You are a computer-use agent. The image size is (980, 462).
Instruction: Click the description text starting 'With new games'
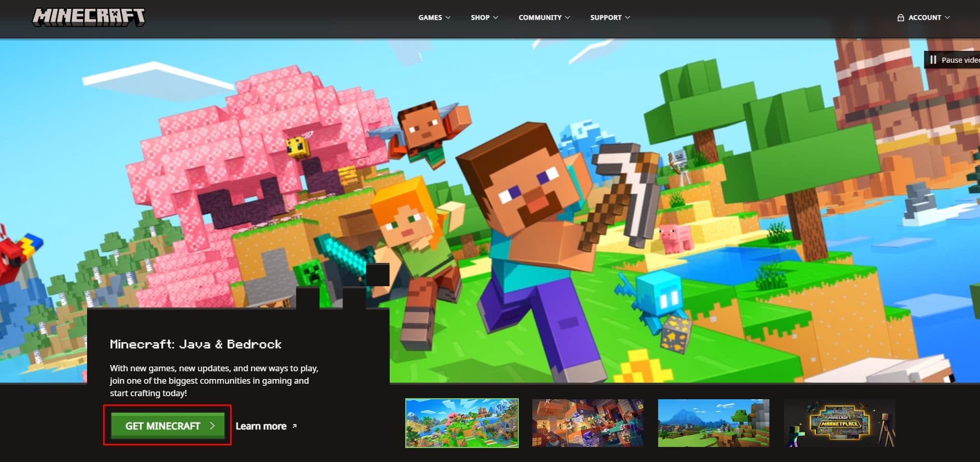point(214,381)
